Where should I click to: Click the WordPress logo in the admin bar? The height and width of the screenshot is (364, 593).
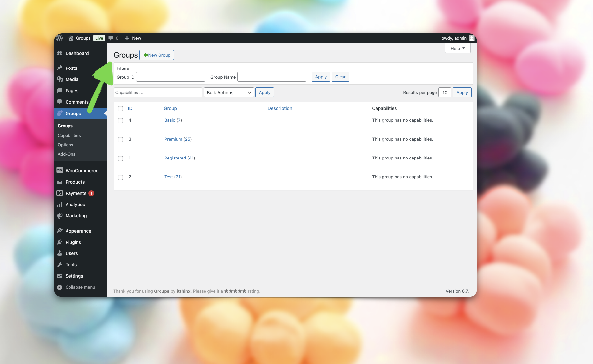coord(59,38)
